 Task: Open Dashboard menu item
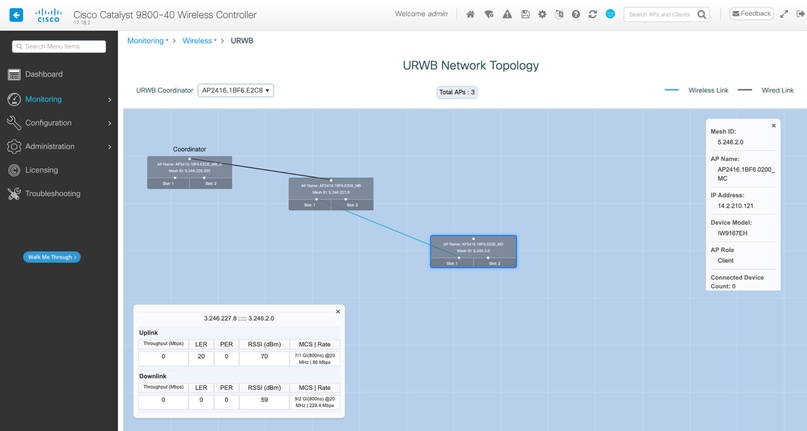coord(44,74)
